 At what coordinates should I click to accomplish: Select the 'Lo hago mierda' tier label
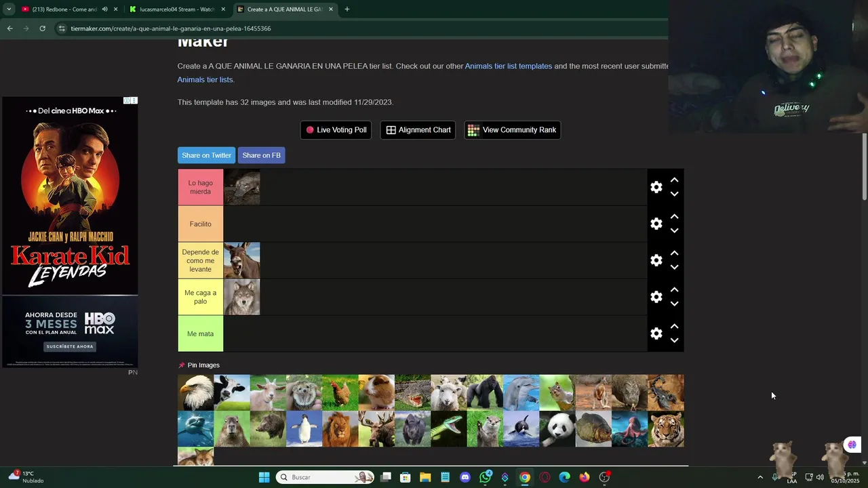pos(201,187)
